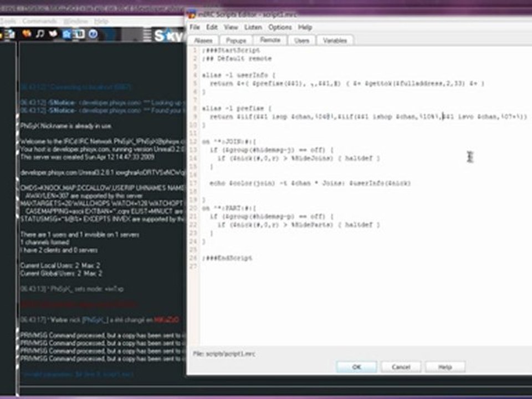The image size is (532, 399).
Task: Click the 'File: scripts\script1.mrc' status text
Action: [224, 354]
